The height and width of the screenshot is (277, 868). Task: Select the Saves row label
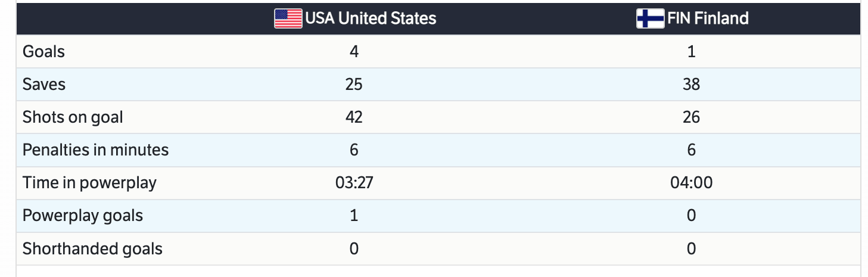click(44, 85)
